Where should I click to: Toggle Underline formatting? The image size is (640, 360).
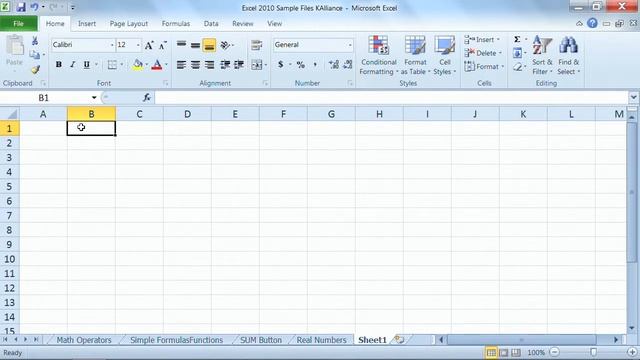pyautogui.click(x=87, y=64)
